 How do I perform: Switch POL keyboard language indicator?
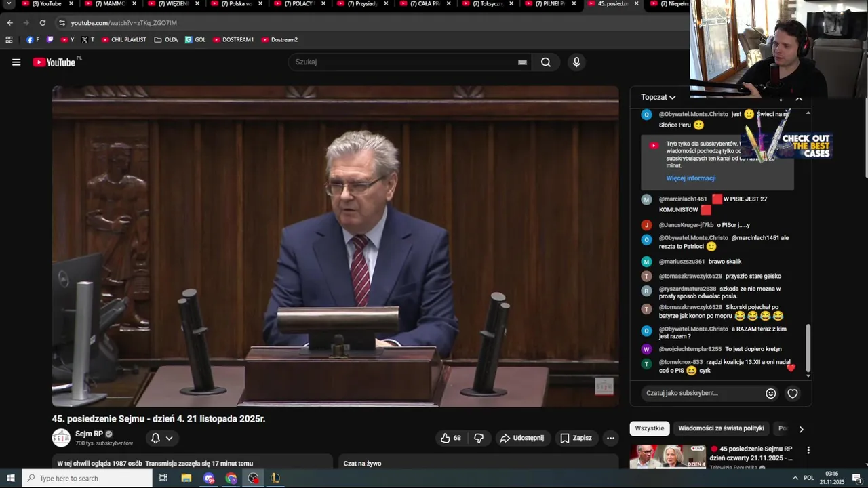[808, 478]
